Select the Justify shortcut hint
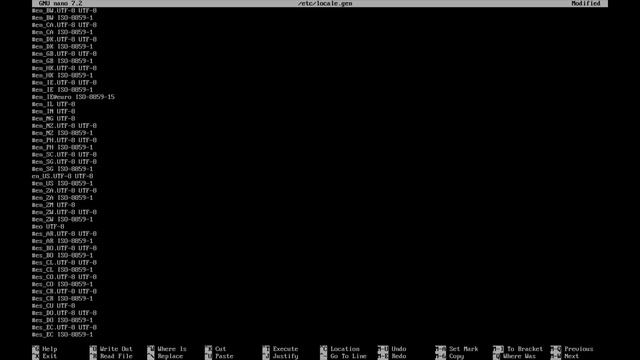The image size is (640, 360). [x=280, y=356]
